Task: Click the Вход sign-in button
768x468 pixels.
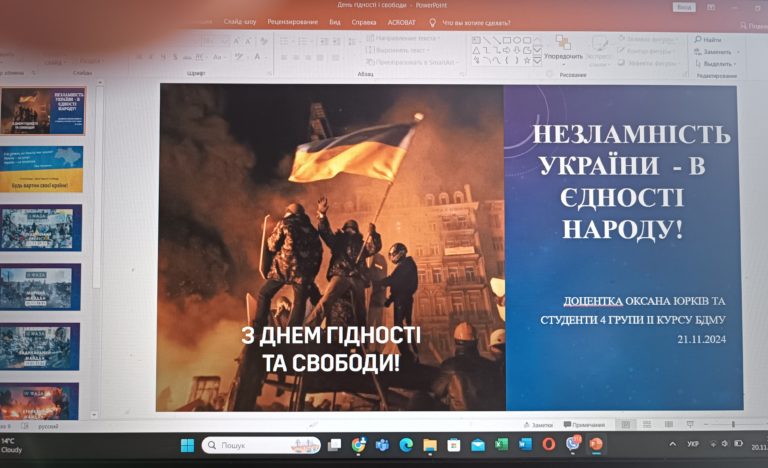Action: coord(685,7)
